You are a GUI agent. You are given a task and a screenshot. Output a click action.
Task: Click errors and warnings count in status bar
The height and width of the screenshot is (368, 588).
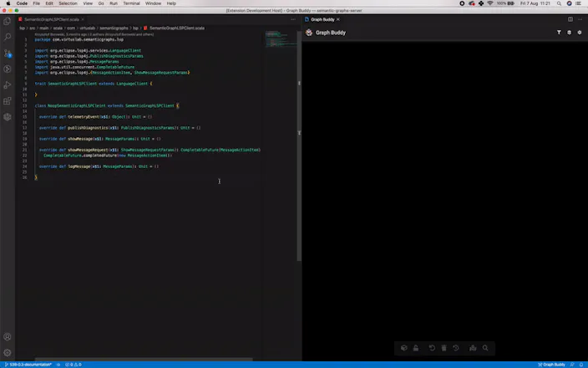73,365
